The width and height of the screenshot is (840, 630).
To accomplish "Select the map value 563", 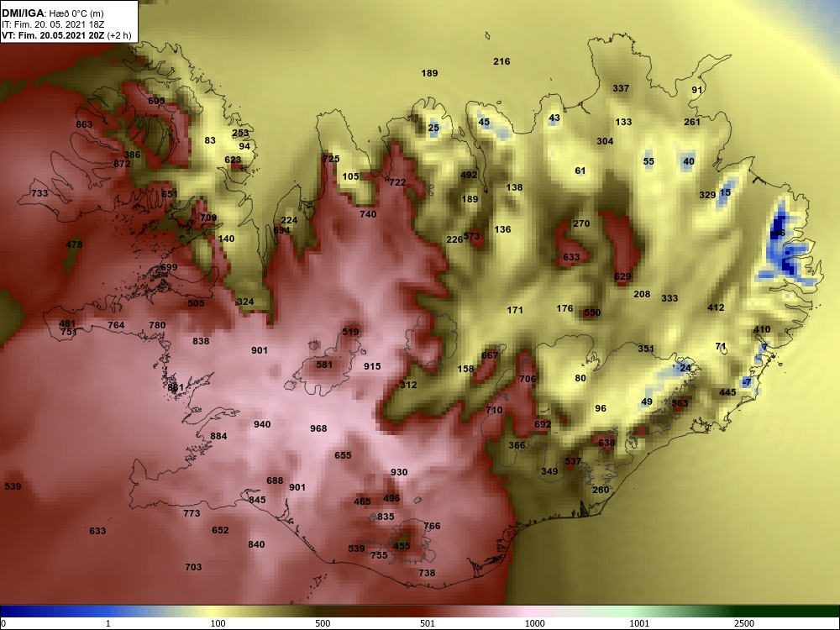I will tap(680, 403).
